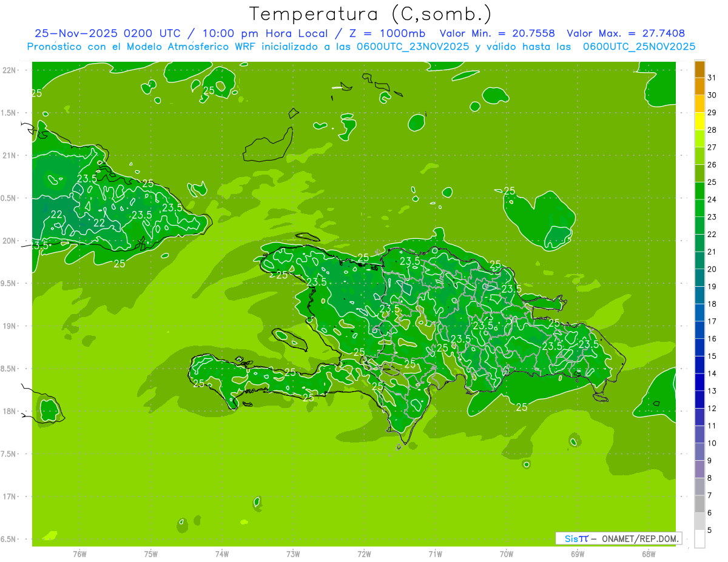The width and height of the screenshot is (728, 562).
Task: Click the legend value '20'
Action: pyautogui.click(x=712, y=269)
